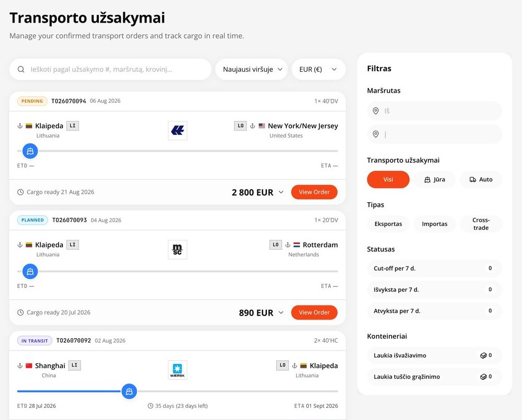Click the clock icon near Cargo ready 21 Aug 2026
522x420 pixels.
tap(20, 192)
